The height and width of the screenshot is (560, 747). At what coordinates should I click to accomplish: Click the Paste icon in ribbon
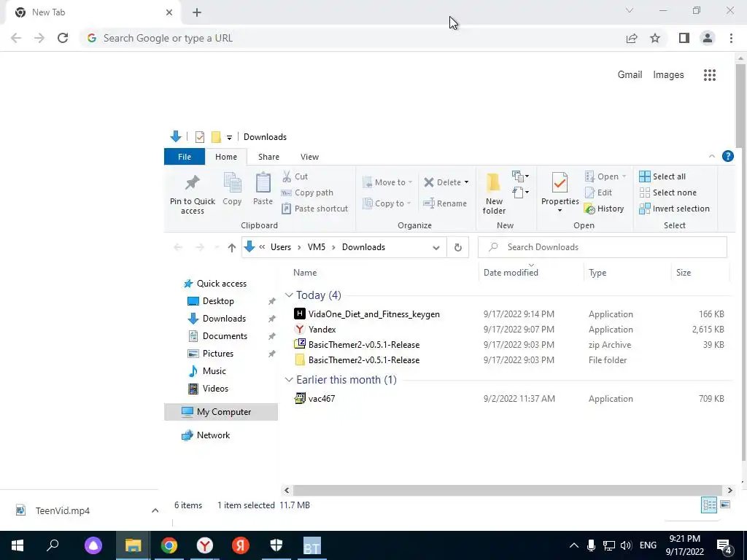(263, 183)
